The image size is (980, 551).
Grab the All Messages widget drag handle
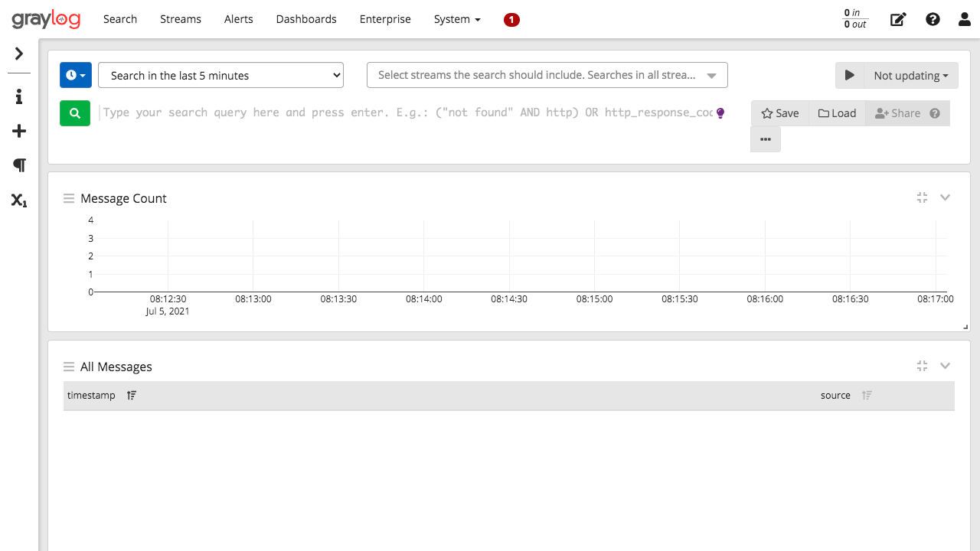(x=69, y=367)
